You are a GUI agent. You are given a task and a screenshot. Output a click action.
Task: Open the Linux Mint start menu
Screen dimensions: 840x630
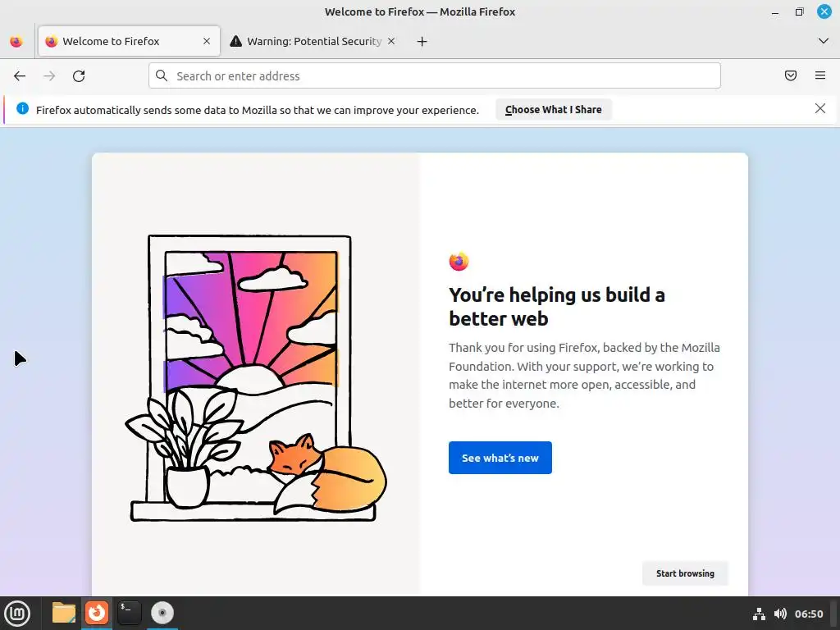[x=17, y=613]
